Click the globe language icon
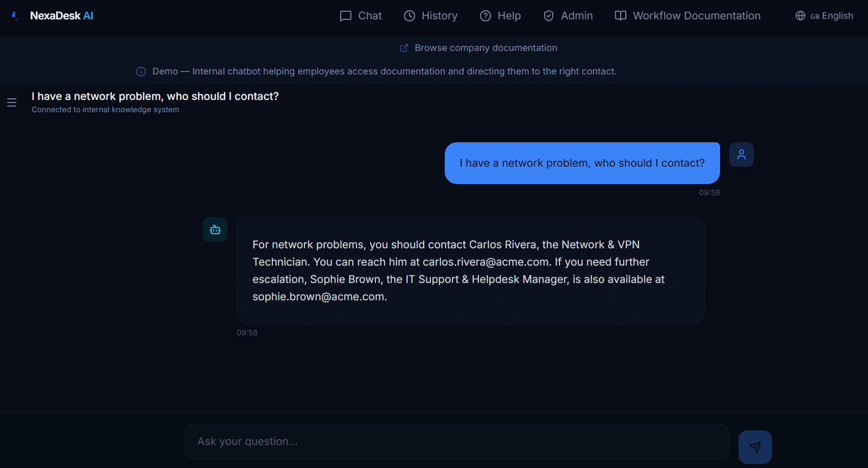This screenshot has height=468, width=868. (800, 16)
